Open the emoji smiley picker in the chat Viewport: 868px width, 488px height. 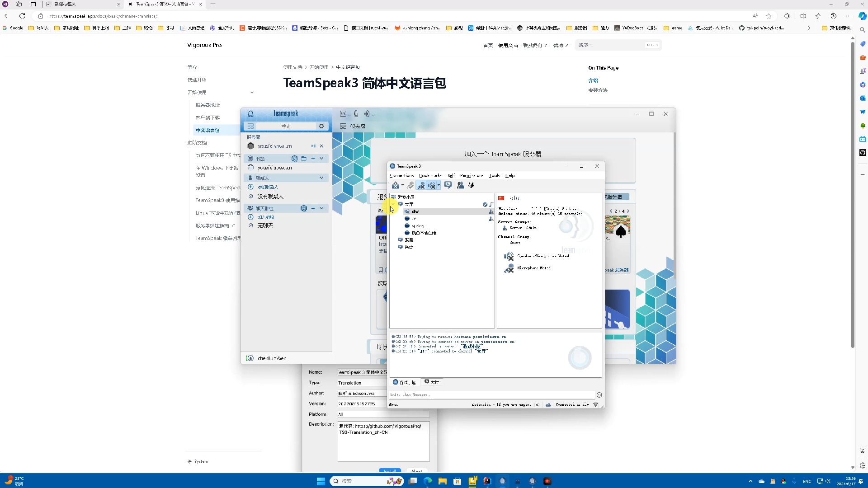[x=599, y=395]
